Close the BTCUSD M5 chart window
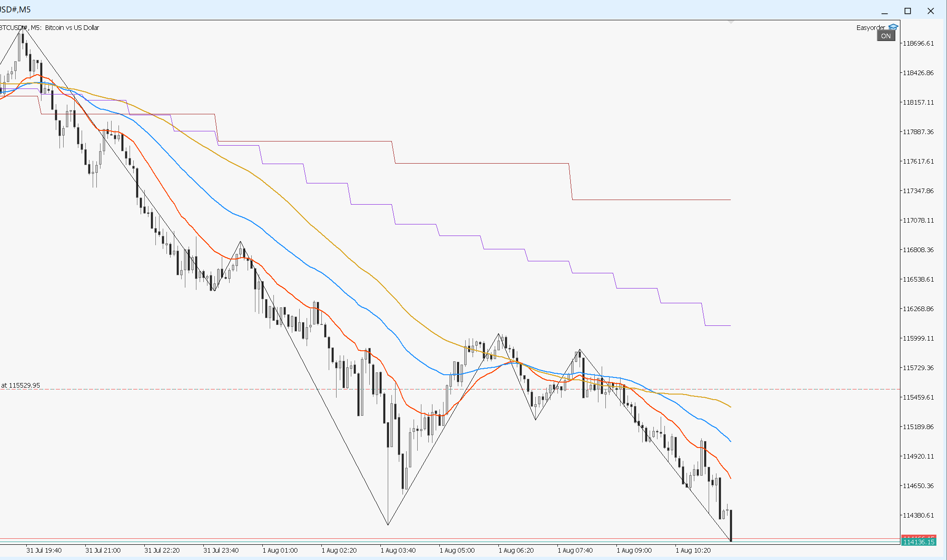Viewport: 947px width, 560px height. pos(930,11)
